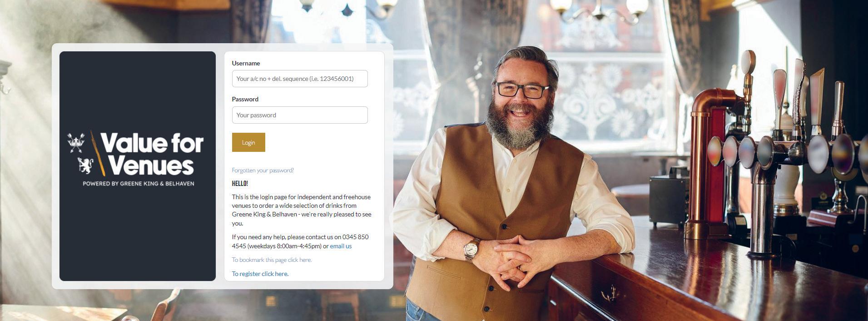Select the HELLO! heading text
This screenshot has height=321, width=868.
(x=240, y=184)
